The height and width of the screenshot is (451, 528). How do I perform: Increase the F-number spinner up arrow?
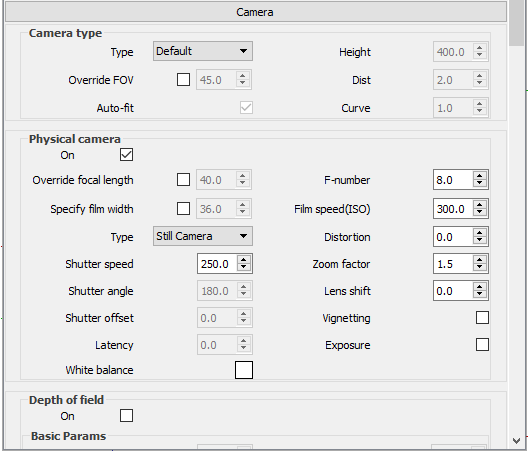click(x=480, y=176)
